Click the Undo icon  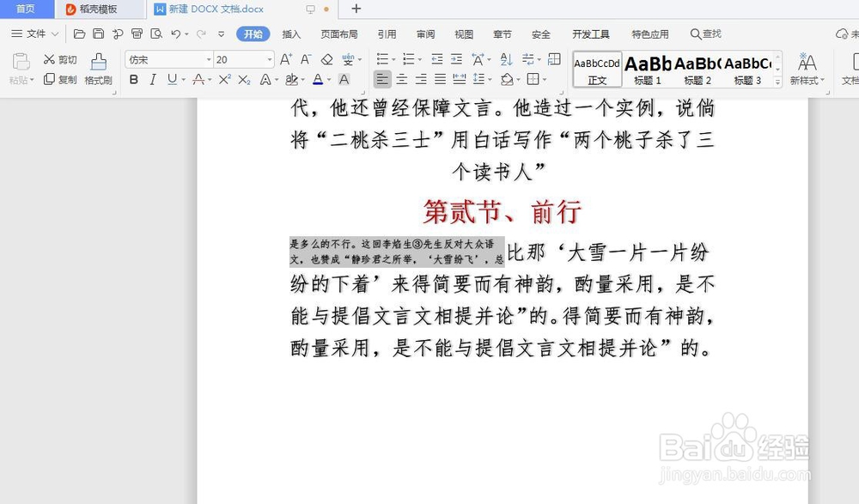pos(178,33)
